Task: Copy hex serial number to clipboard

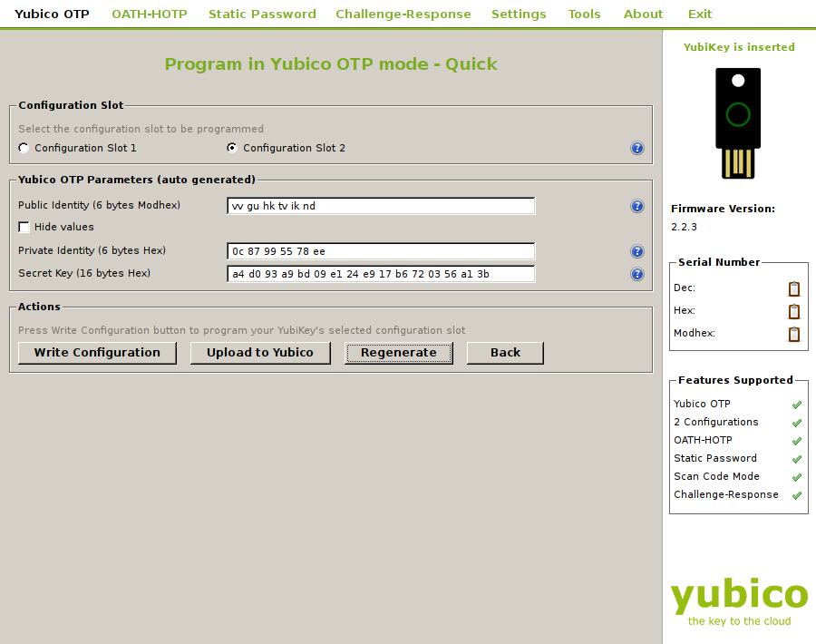Action: (x=794, y=311)
